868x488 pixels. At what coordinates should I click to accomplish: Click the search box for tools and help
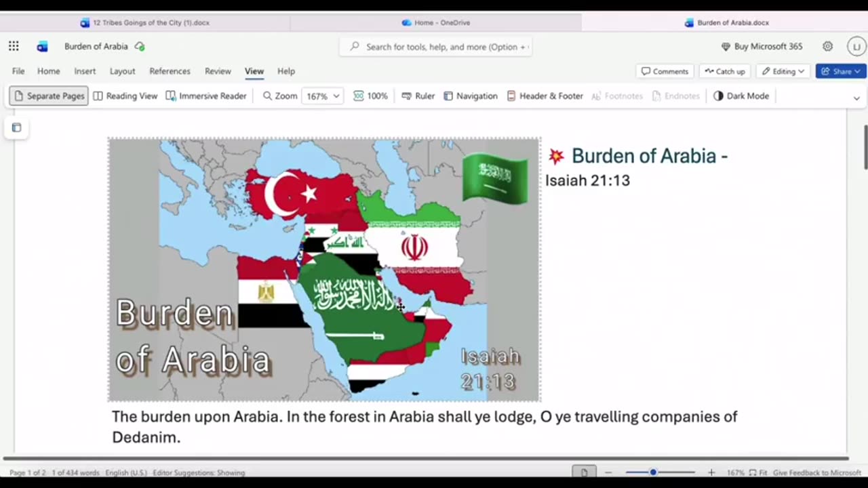coord(436,47)
